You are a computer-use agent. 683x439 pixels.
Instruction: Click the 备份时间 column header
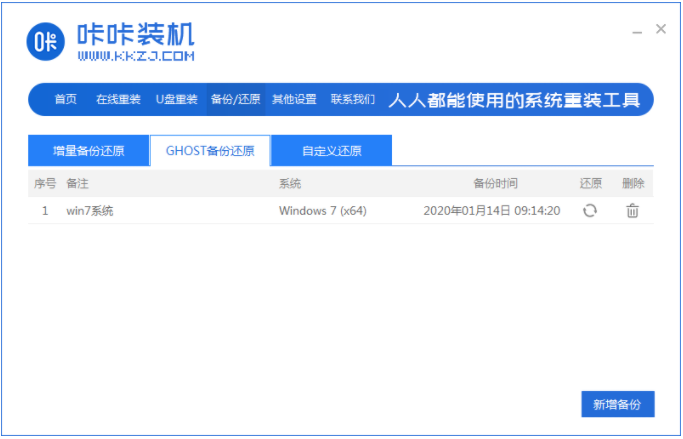[495, 183]
